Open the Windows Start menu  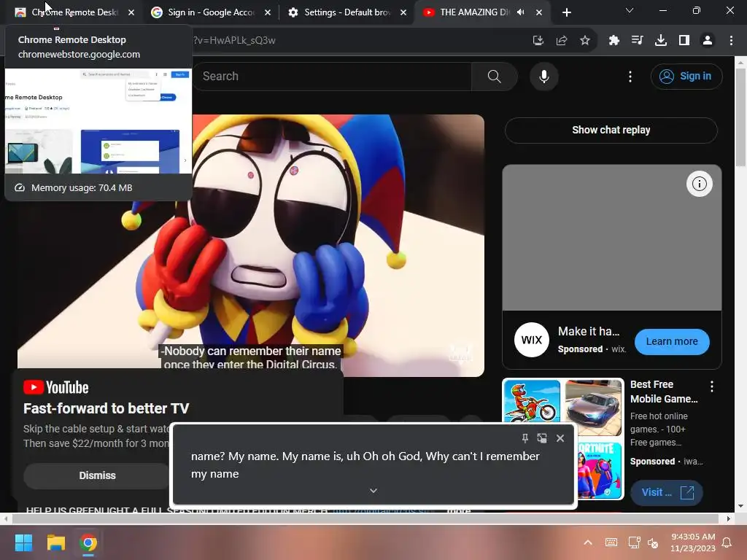coord(23,542)
